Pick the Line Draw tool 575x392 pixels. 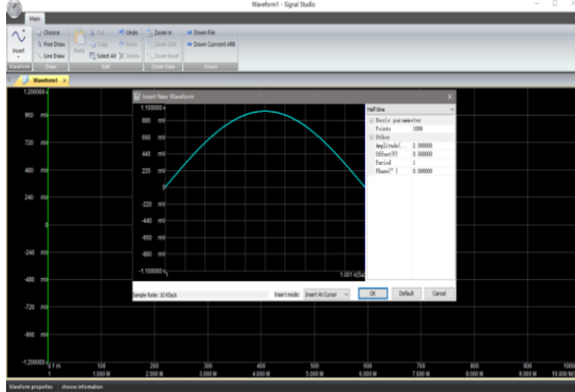point(52,56)
